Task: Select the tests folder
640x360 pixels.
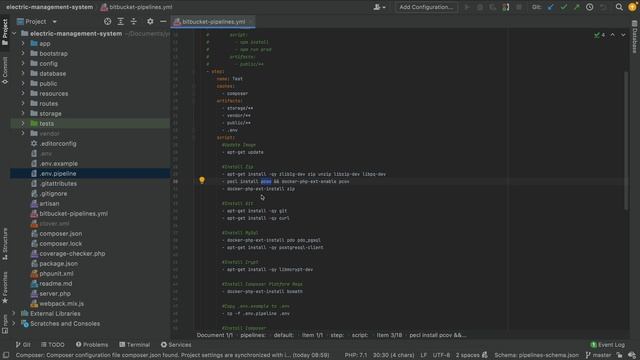Action: click(x=90, y=123)
